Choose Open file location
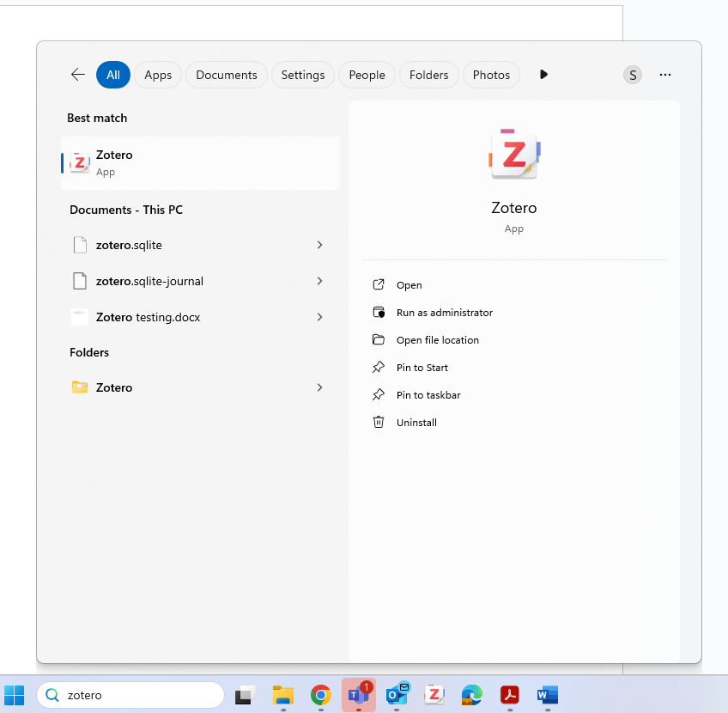Image resolution: width=728 pixels, height=713 pixels. click(437, 340)
